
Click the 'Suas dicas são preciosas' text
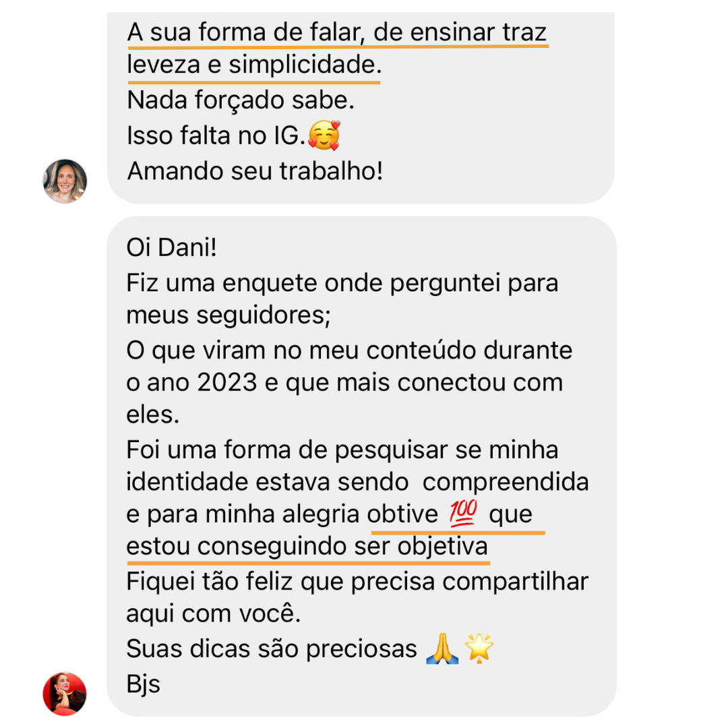[x=272, y=649]
